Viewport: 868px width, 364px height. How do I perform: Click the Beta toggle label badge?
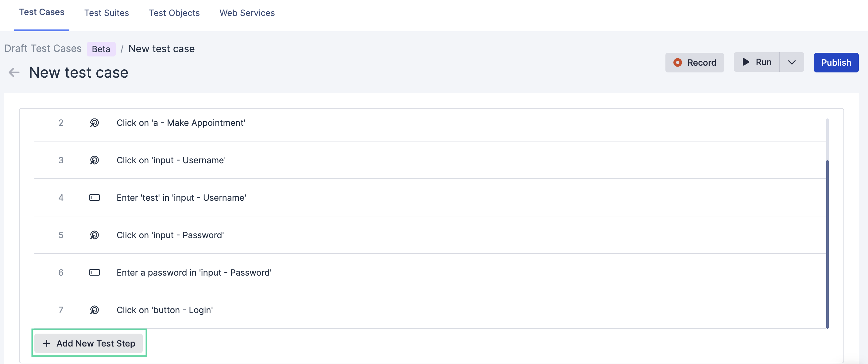pyautogui.click(x=101, y=48)
